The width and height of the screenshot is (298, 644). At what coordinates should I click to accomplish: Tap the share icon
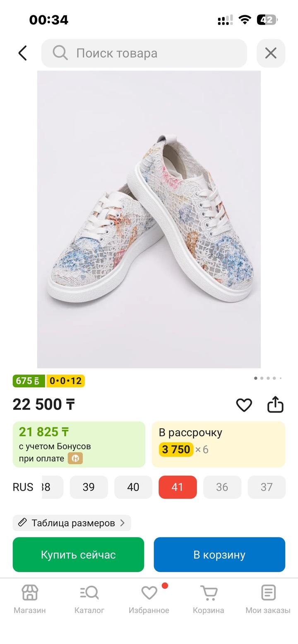coord(275,405)
